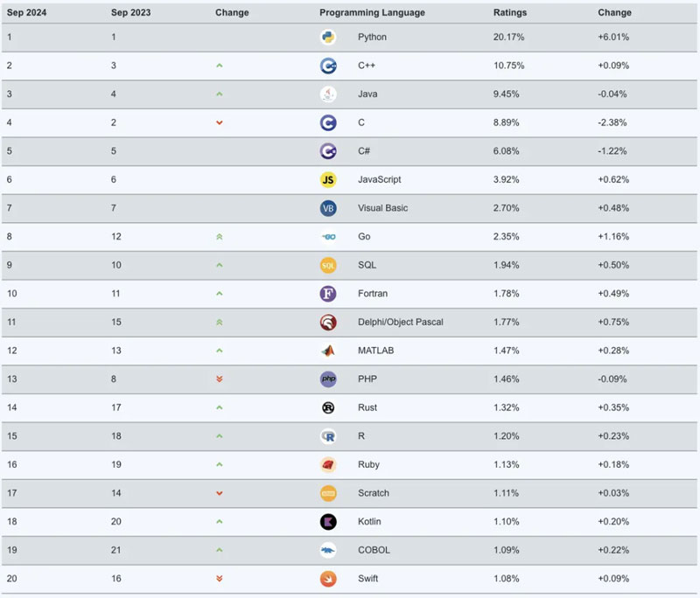
Task: Click the Rust gear logo
Action: (x=328, y=407)
